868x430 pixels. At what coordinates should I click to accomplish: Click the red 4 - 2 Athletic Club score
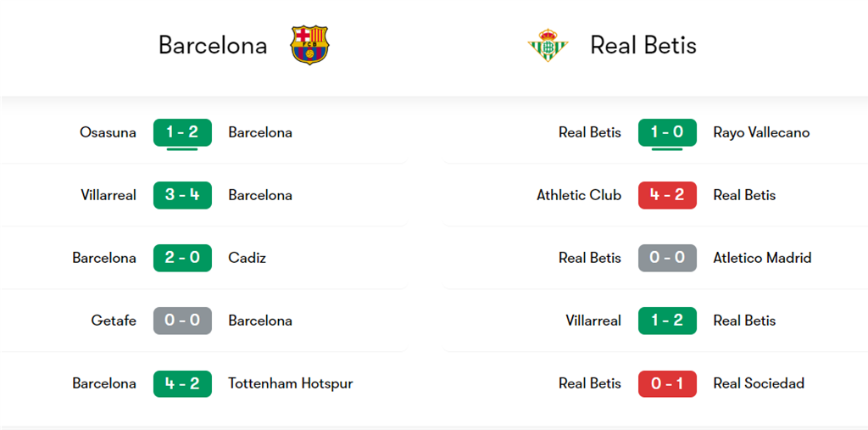point(667,195)
